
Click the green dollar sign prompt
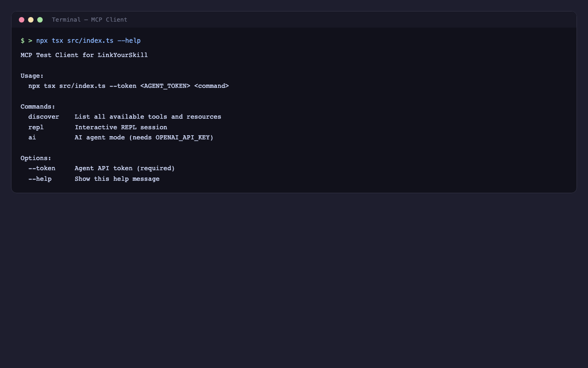pos(23,41)
